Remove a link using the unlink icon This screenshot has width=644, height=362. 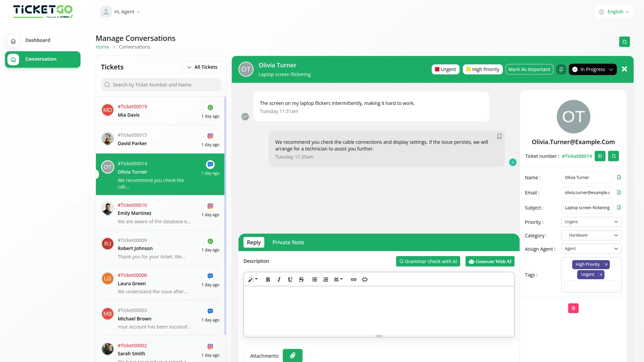pyautogui.click(x=365, y=279)
